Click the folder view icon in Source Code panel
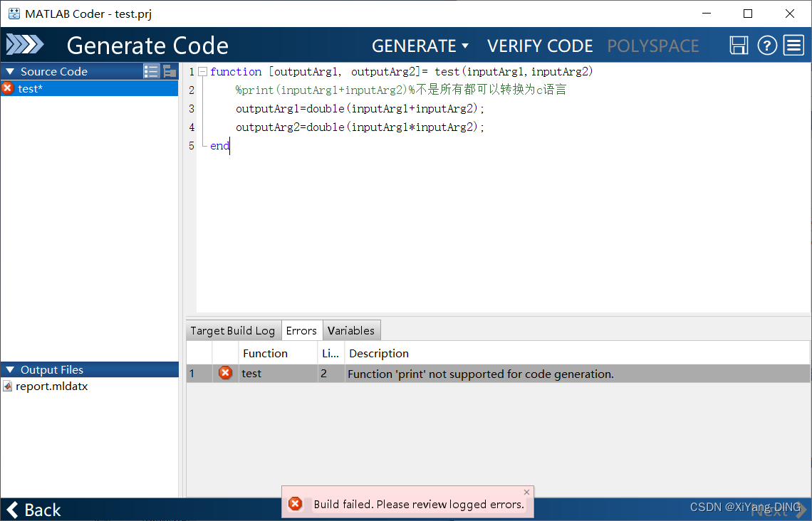 tap(169, 71)
